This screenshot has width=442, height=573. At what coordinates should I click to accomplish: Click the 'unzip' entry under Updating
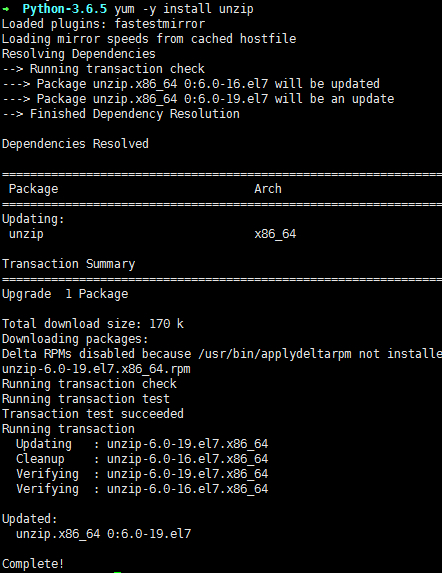tap(26, 234)
